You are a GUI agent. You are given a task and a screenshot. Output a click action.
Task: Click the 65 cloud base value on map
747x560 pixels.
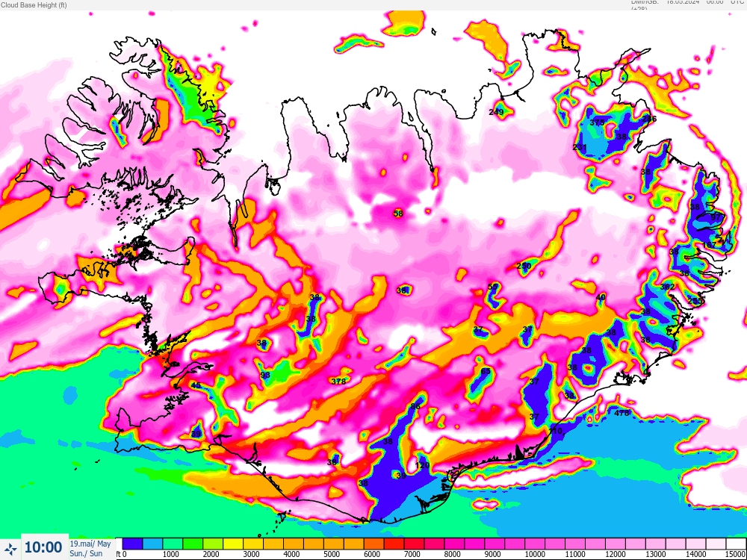[x=486, y=371]
